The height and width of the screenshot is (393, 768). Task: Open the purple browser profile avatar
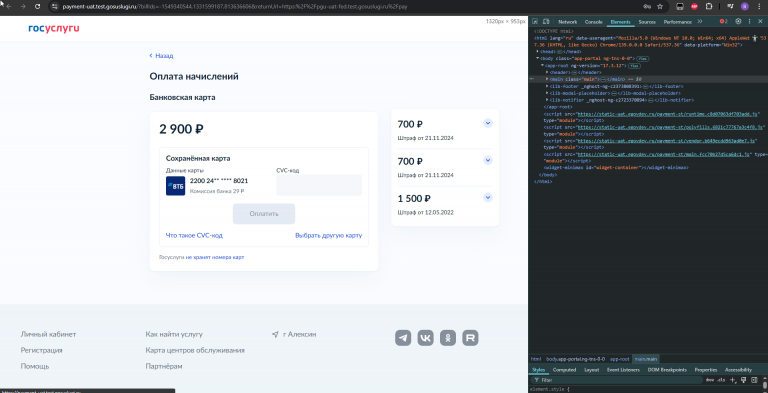(x=744, y=6)
